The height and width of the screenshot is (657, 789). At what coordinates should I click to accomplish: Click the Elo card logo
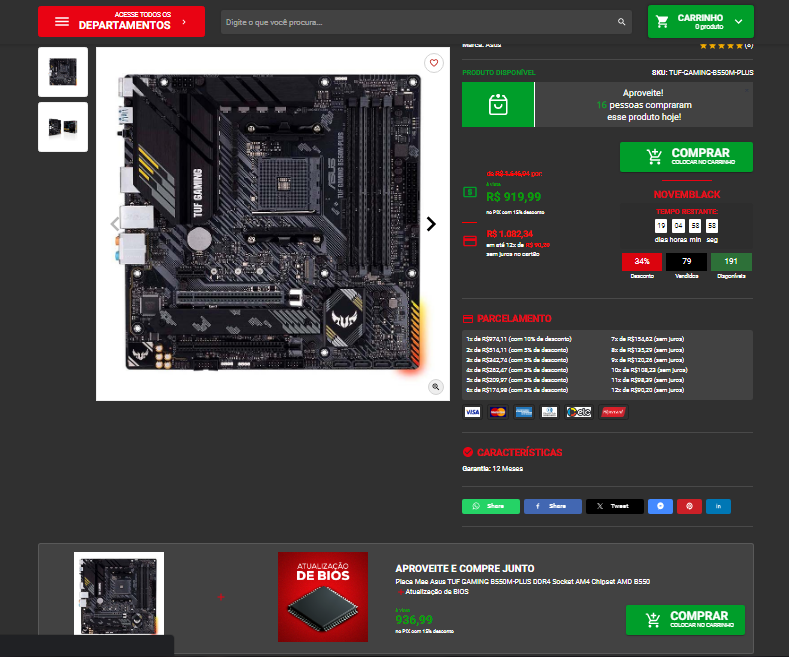point(579,412)
